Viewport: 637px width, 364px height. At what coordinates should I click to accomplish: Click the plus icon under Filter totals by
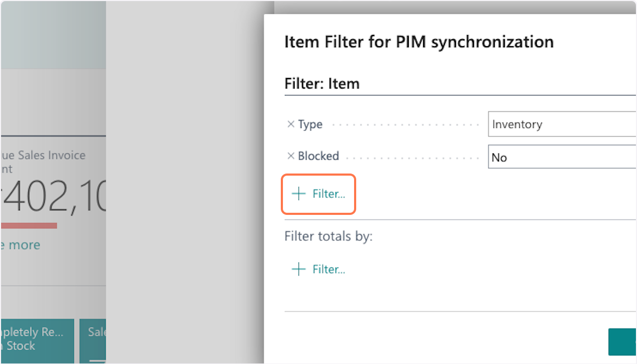(299, 270)
